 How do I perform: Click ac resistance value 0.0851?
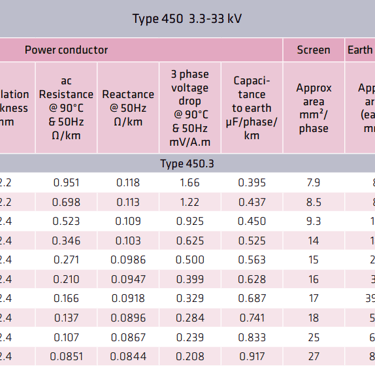[x=66, y=357]
